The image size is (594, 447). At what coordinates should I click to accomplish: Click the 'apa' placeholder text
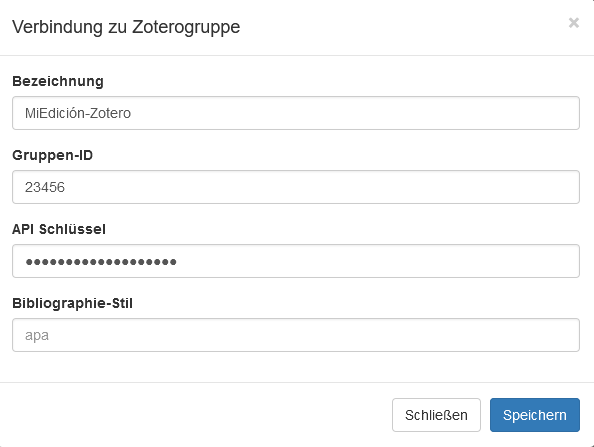[37, 336]
